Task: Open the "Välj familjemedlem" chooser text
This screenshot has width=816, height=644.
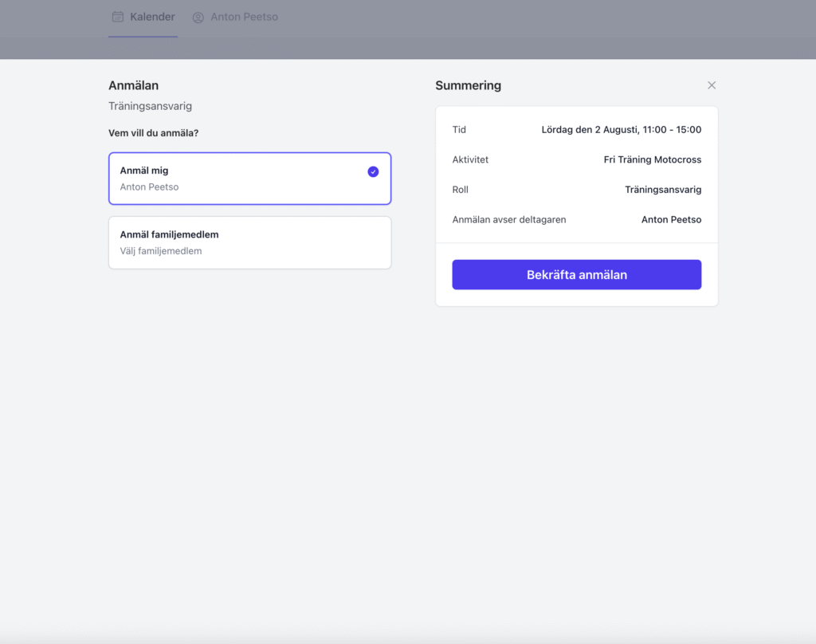Action: click(160, 251)
